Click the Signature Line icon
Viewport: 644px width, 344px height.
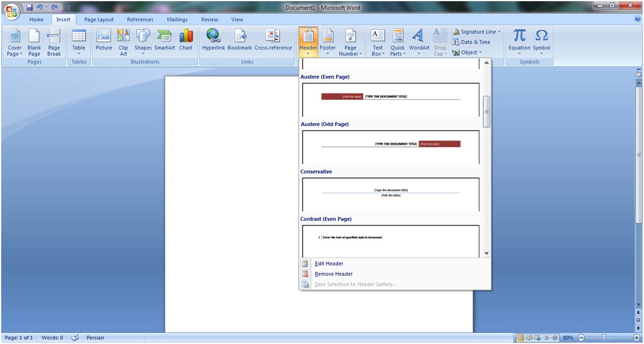456,32
